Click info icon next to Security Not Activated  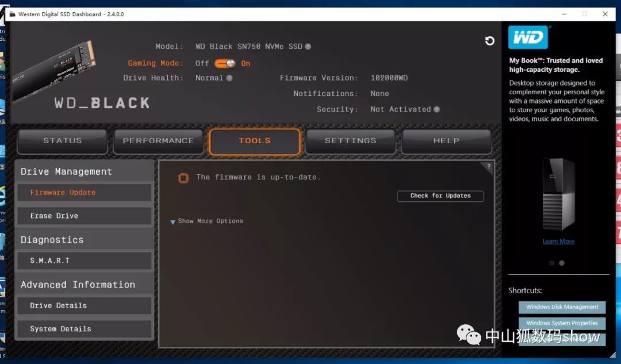pyautogui.click(x=436, y=109)
